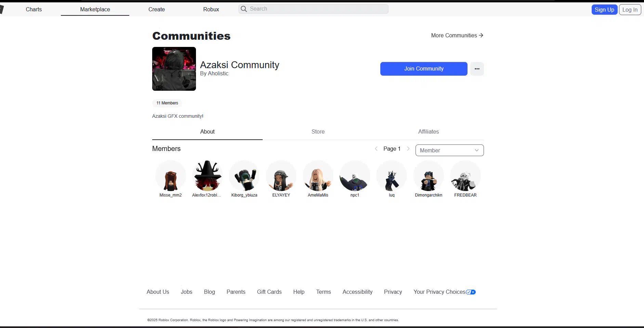Screen dimensions: 644x328
Task: View ELYAYEY member avatar
Action: (x=281, y=176)
